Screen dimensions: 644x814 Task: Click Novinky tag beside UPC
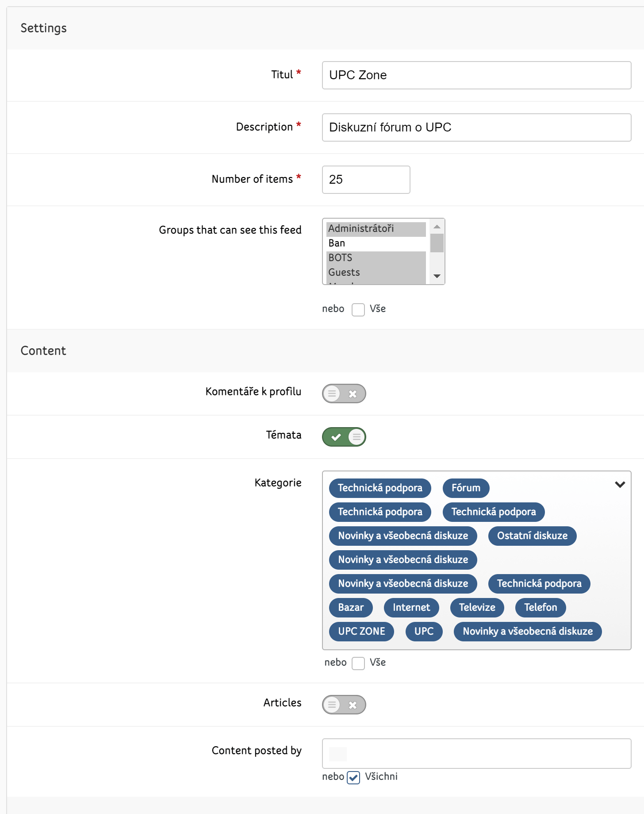(528, 632)
